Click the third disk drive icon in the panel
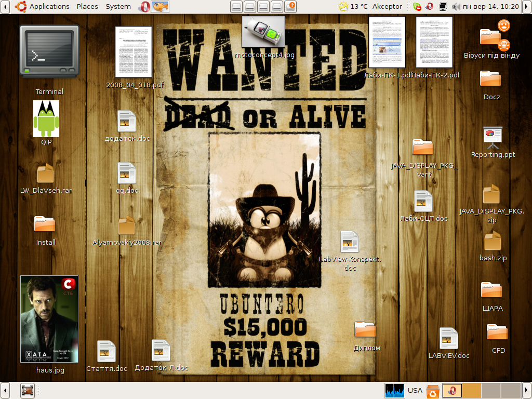532x399 pixels. click(263, 6)
